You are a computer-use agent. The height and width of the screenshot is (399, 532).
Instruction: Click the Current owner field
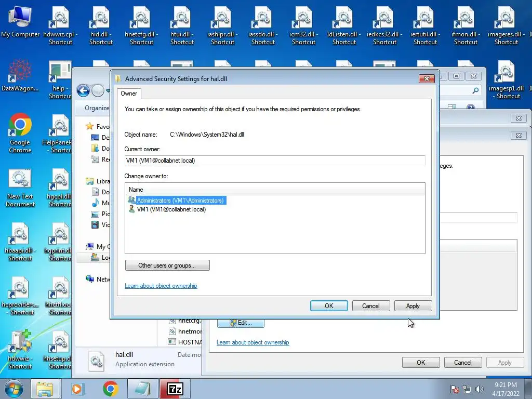click(275, 161)
